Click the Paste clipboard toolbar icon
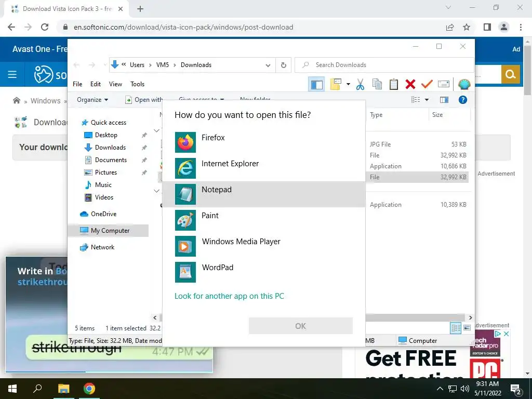This screenshot has width=532, height=399. click(x=394, y=84)
